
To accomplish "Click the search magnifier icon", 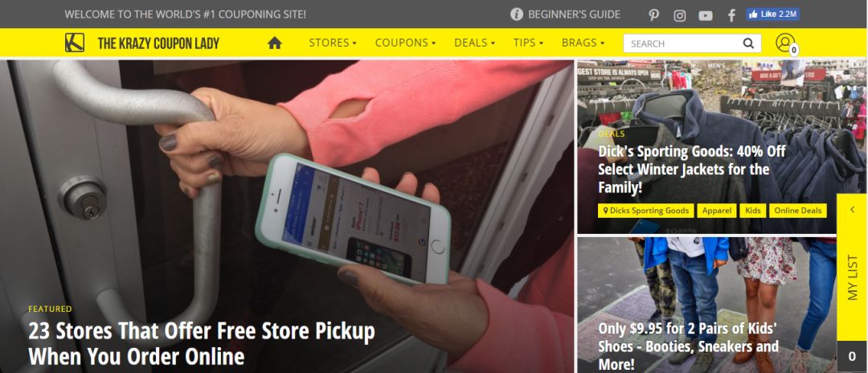I will (748, 43).
